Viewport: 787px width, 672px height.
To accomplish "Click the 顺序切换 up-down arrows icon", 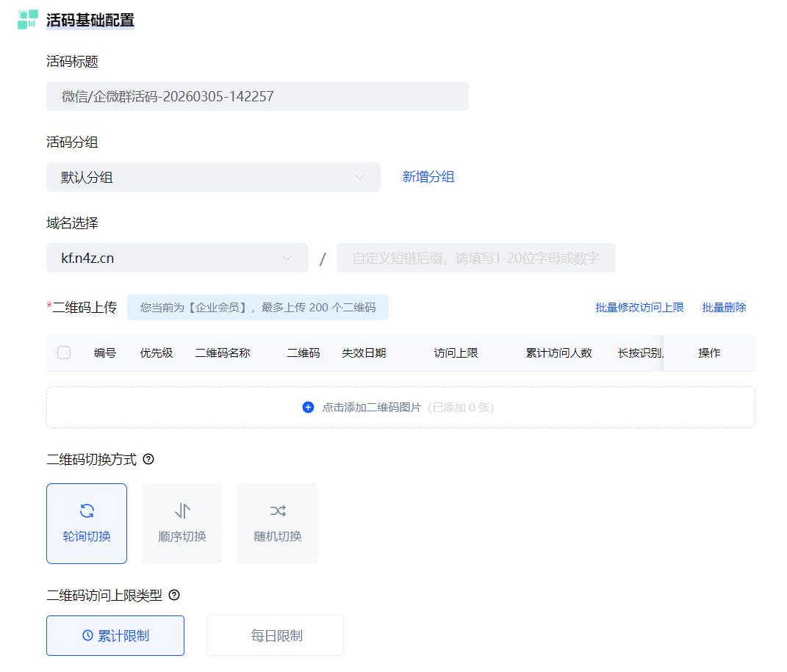I will coord(182,511).
